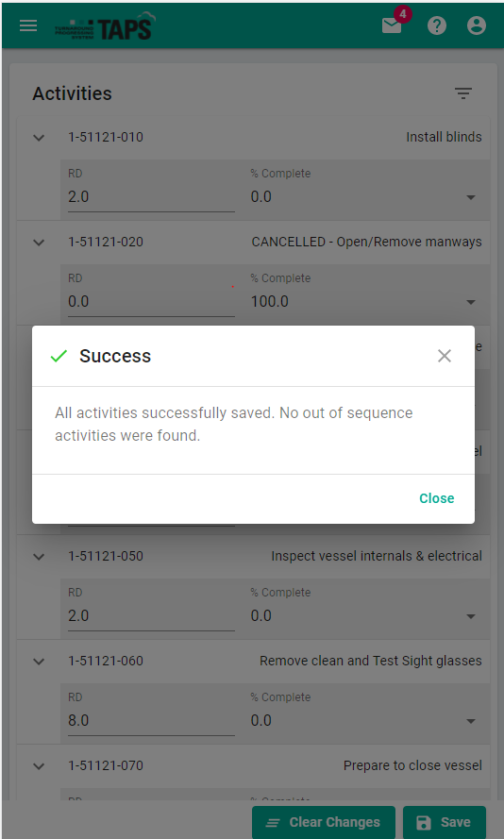Open the user account profile icon
The image size is (504, 839).
pos(477,25)
